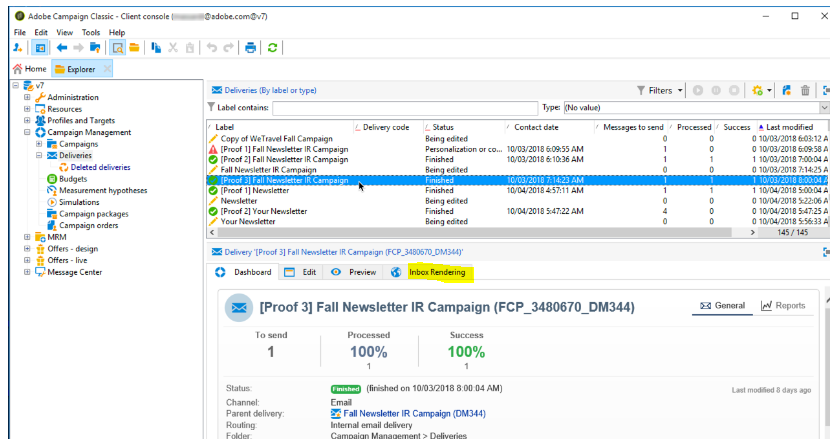
Task: Close the Explorer tab
Action: point(107,69)
